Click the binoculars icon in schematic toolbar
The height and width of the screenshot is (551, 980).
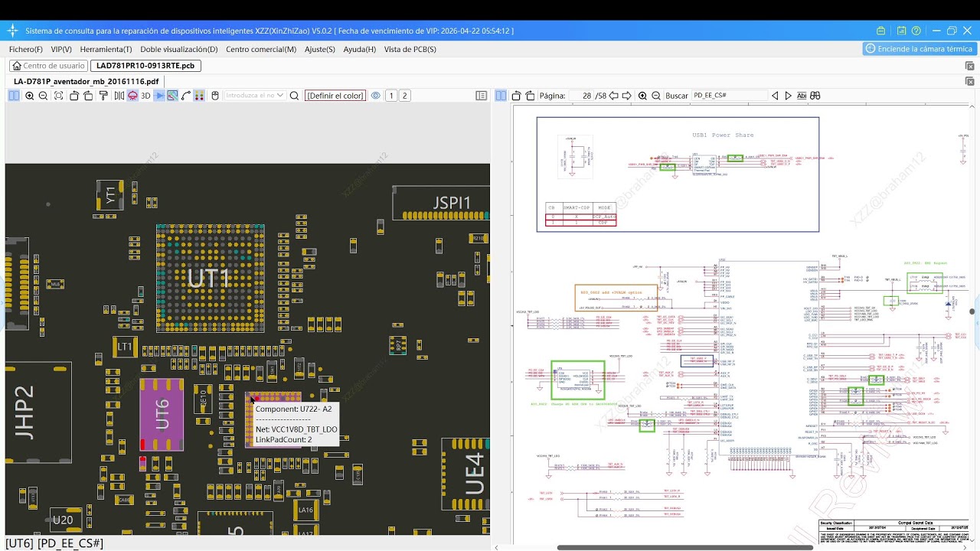pyautogui.click(x=815, y=96)
